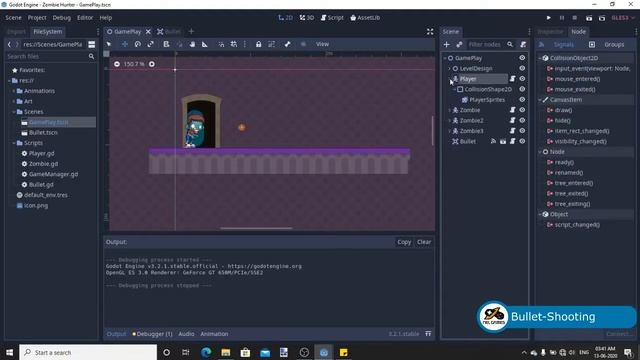The image size is (640, 360).
Task: Play a custom scene
Action: click(602, 18)
